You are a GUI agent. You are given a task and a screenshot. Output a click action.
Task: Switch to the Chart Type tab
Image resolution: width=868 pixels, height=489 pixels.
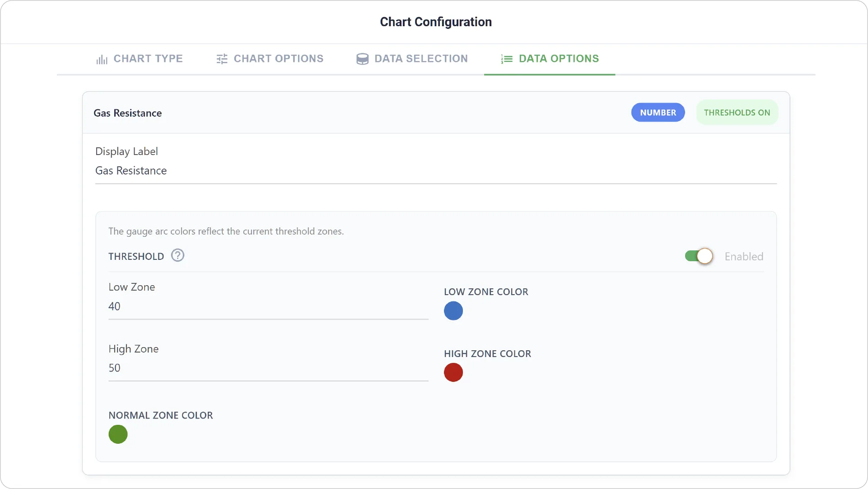139,59
